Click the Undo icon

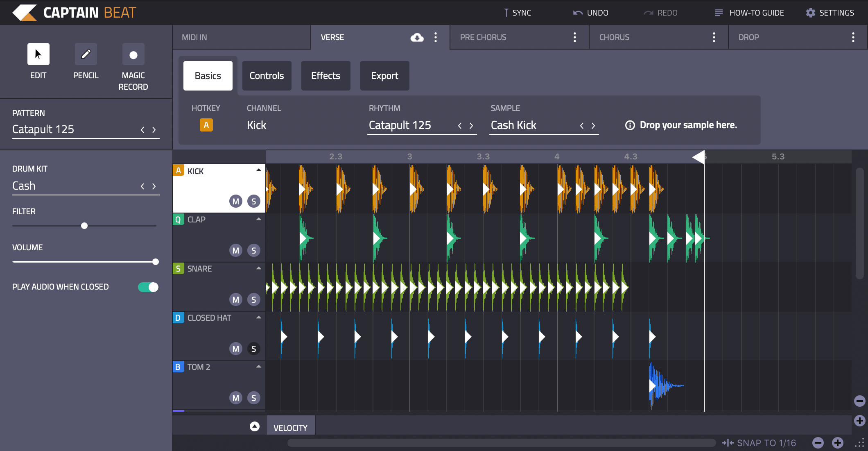tap(577, 12)
